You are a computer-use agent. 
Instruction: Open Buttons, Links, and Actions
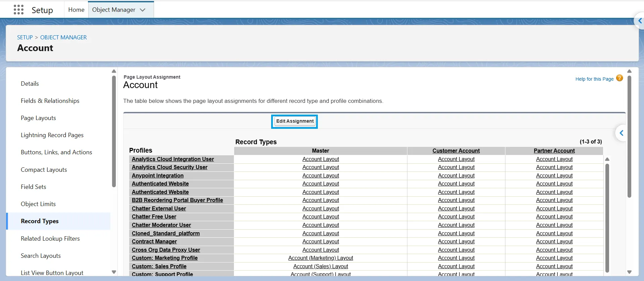(x=56, y=152)
